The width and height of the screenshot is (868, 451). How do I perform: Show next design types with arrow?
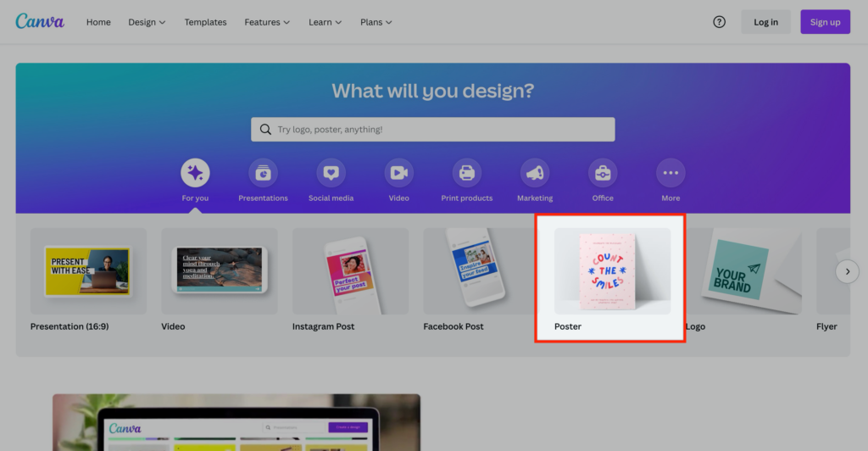click(847, 271)
